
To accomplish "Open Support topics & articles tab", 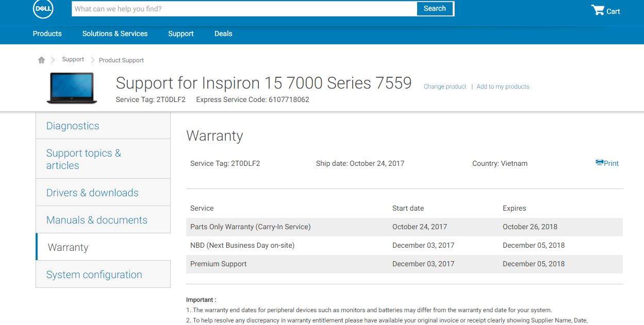I will [103, 159].
